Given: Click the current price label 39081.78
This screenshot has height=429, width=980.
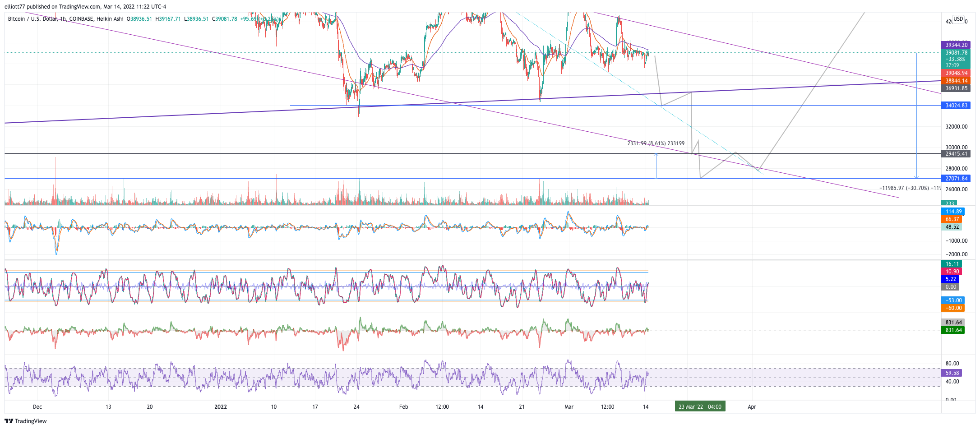Looking at the screenshot, I should [x=956, y=53].
